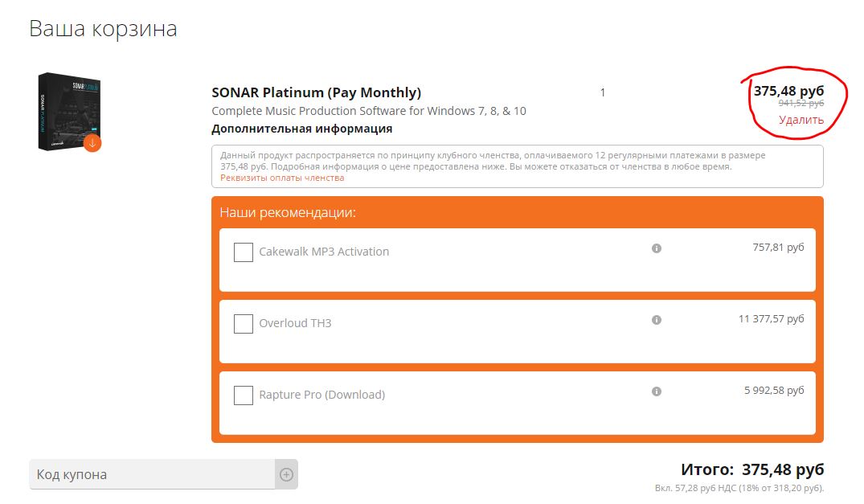
Task: Click info icon for Overloud TH3
Action: (x=657, y=320)
